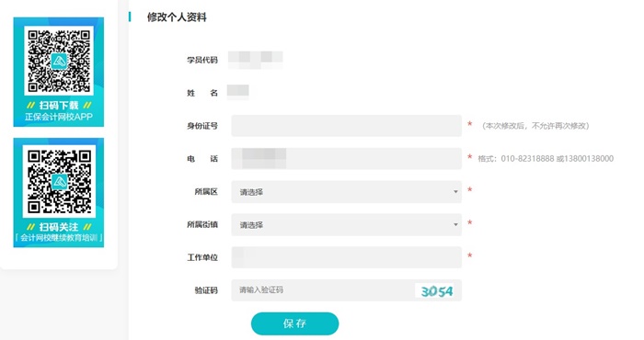644x340 pixels.
Task: Click the 会计网校继续教育培训 banner text
Action: pyautogui.click(x=59, y=238)
